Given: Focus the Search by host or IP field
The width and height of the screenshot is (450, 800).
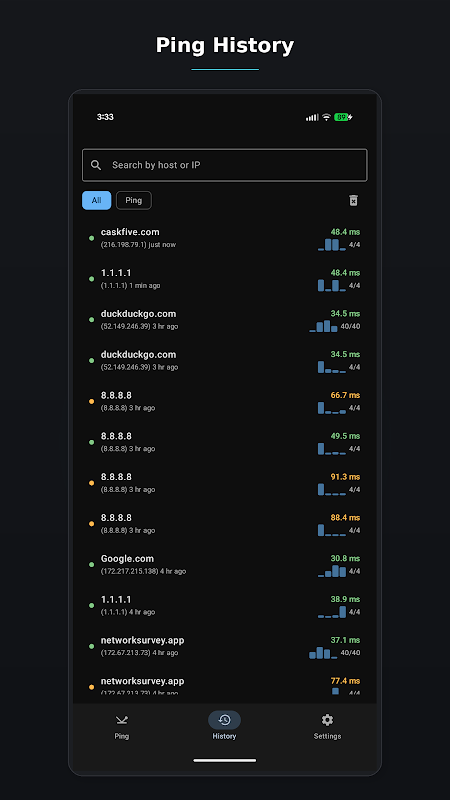Looking at the screenshot, I should [x=224, y=165].
